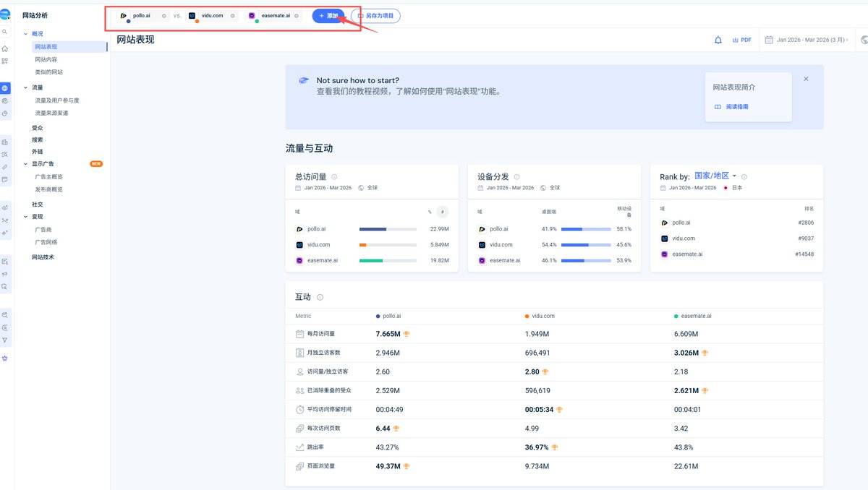Click calendar icon in date range picker
868x490 pixels.
770,40
